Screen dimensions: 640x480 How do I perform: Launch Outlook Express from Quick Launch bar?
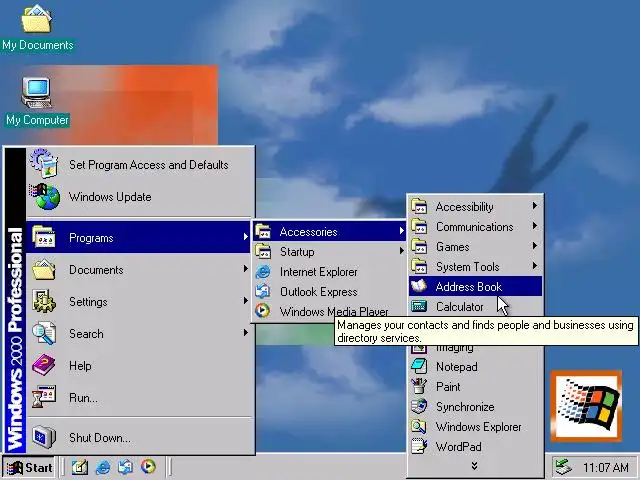click(125, 467)
